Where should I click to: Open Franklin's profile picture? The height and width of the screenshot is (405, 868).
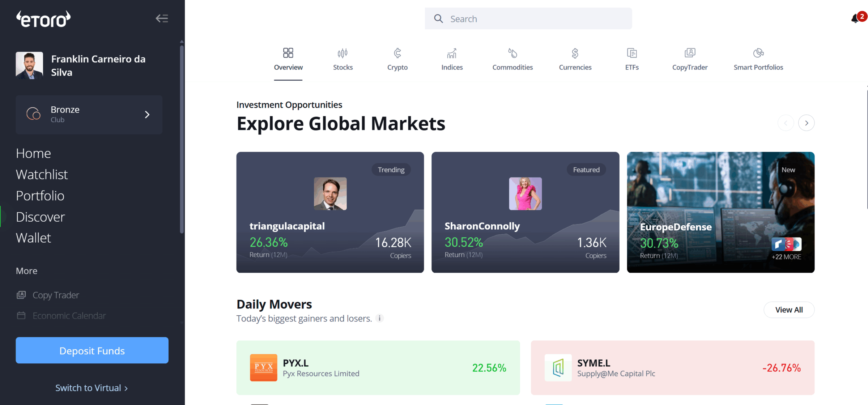click(x=29, y=65)
